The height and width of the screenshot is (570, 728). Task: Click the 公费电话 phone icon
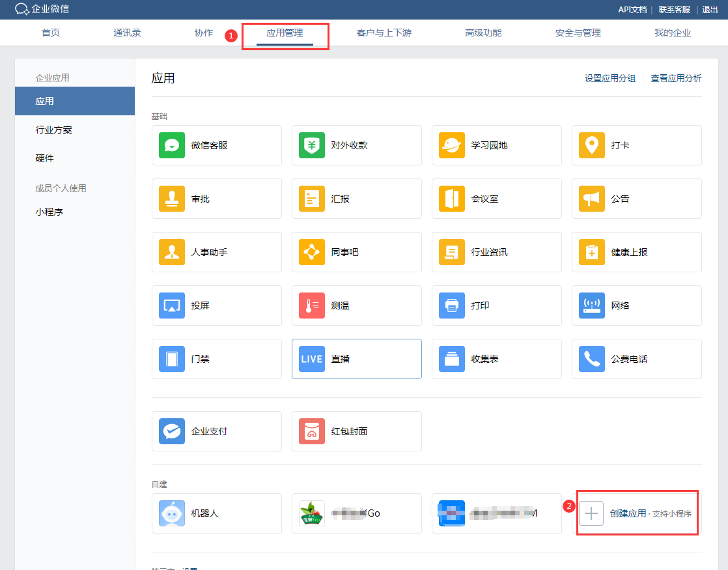592,359
